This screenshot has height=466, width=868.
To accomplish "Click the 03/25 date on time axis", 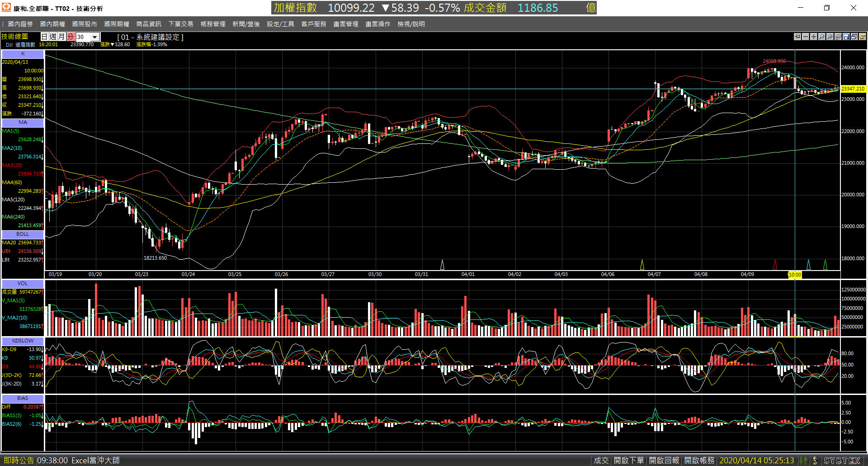I will click(235, 275).
